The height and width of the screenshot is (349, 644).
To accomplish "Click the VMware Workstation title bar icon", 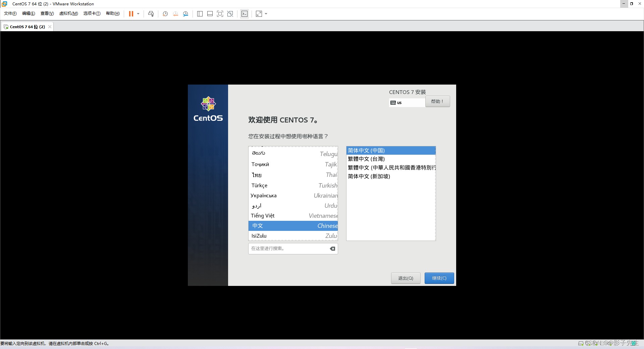I will [4, 4].
